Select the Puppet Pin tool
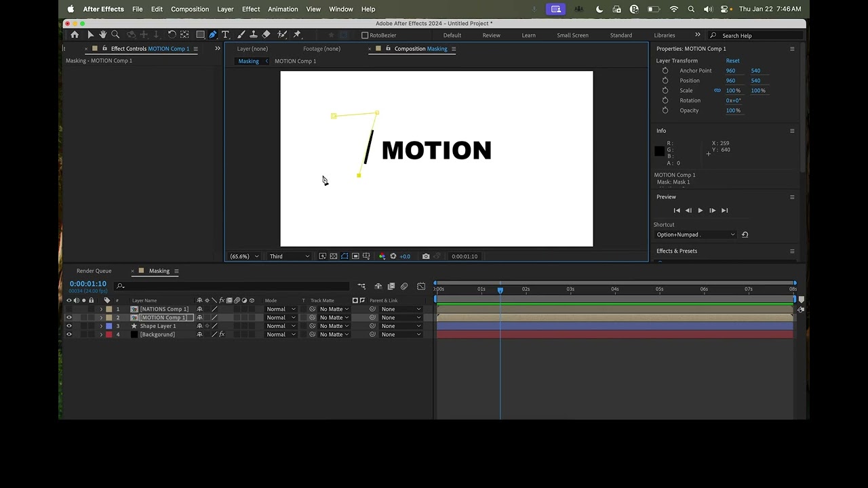This screenshot has height=488, width=868. [x=297, y=35]
